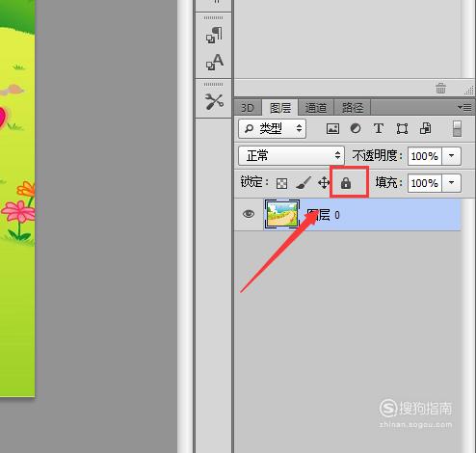Open the 填充 fill slider arrow
Image resolution: width=476 pixels, height=453 pixels.
coord(452,183)
